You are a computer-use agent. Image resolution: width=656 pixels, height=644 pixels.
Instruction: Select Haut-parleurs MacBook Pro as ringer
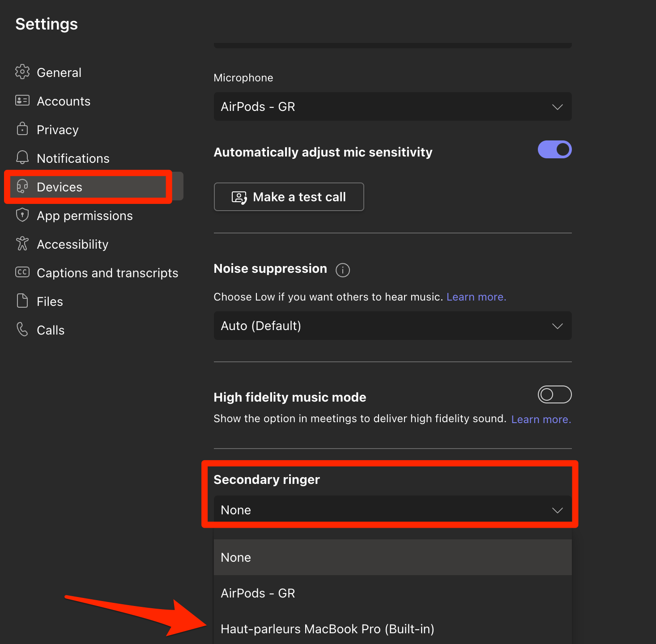click(327, 629)
